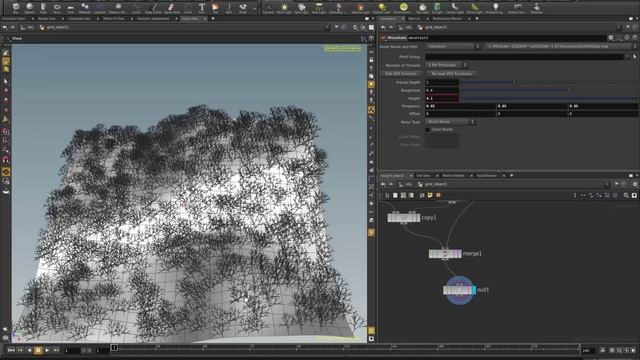This screenshot has width=640, height=360.
Task: Switch to the Material Palette tab
Action: [453, 176]
